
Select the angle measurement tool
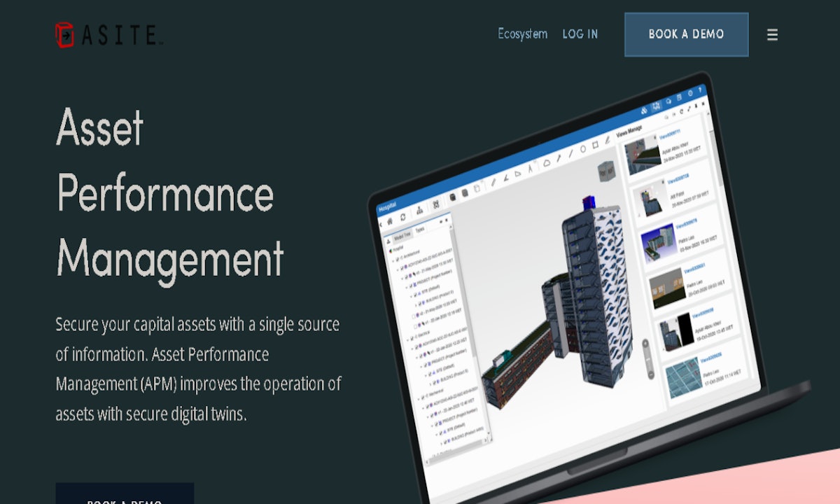[x=505, y=178]
